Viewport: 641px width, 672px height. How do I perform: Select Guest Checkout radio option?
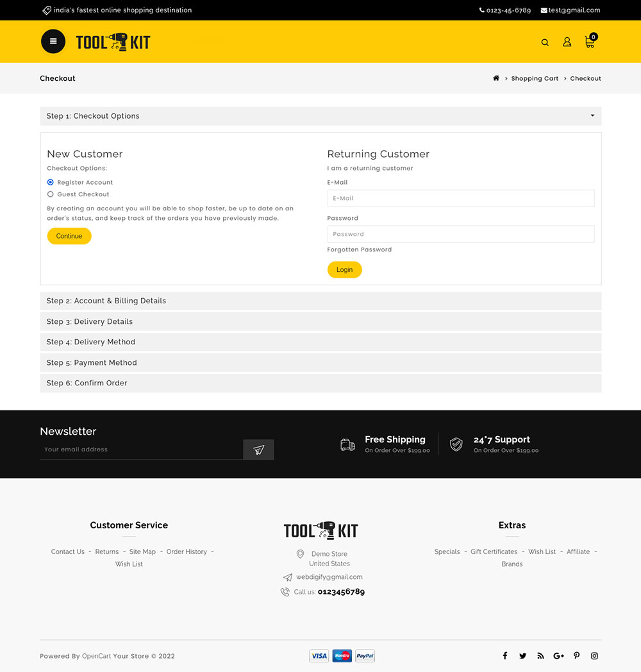(x=51, y=194)
